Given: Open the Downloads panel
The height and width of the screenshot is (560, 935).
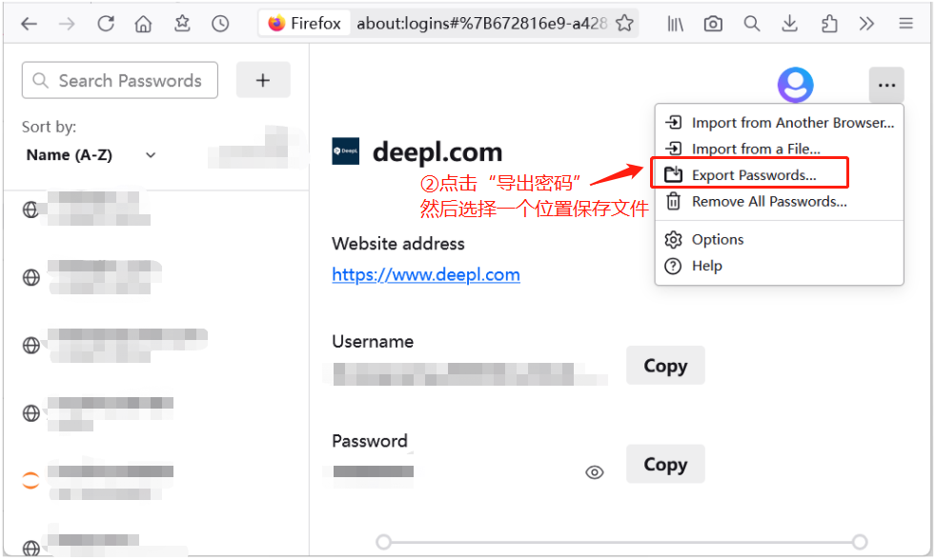Looking at the screenshot, I should 789,24.
